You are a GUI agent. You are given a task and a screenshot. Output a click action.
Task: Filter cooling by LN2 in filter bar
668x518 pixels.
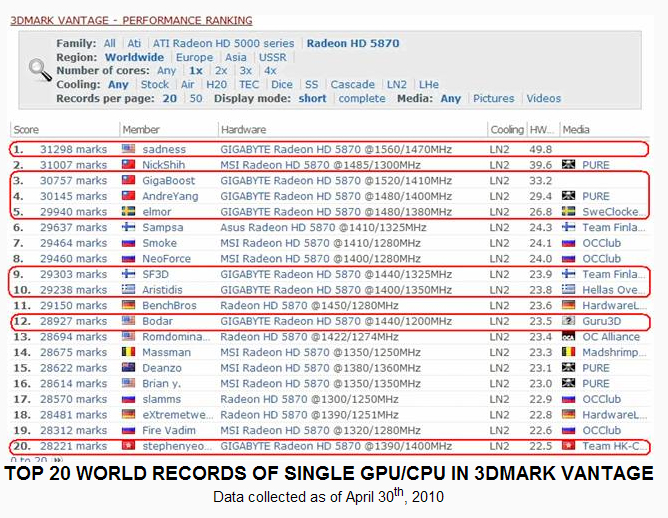[x=397, y=84]
